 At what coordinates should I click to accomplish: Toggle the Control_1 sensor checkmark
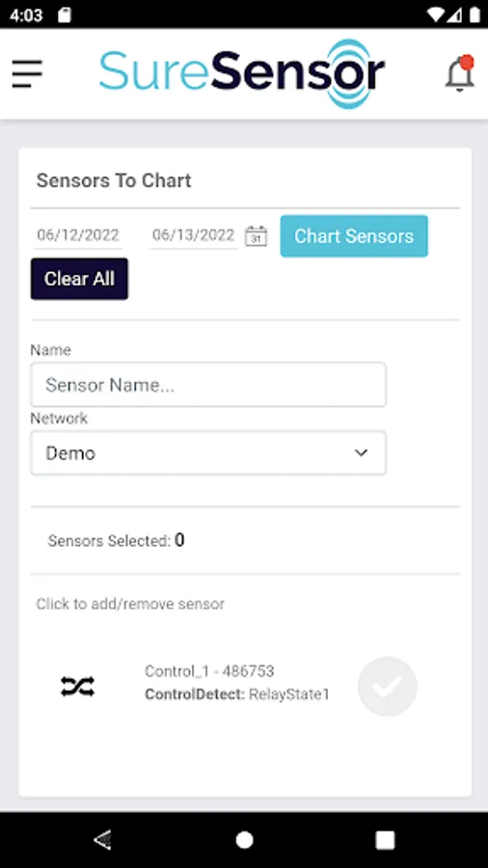point(388,687)
